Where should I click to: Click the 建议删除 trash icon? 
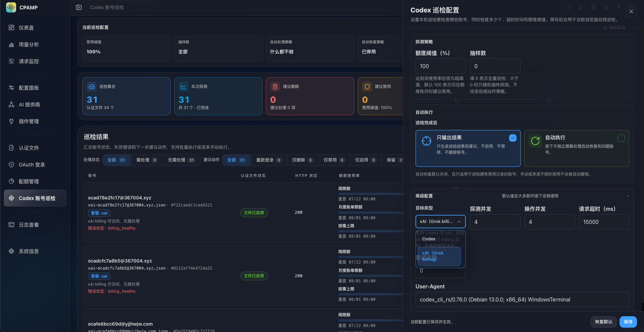pyautogui.click(x=275, y=87)
